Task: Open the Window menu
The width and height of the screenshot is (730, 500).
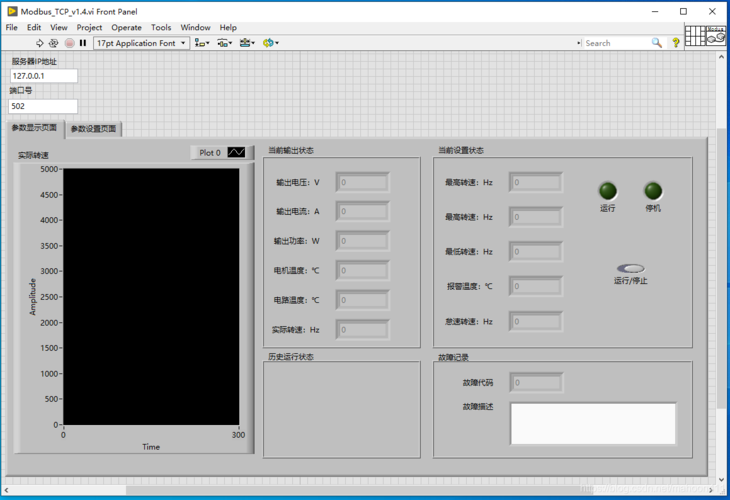Action: tap(196, 27)
